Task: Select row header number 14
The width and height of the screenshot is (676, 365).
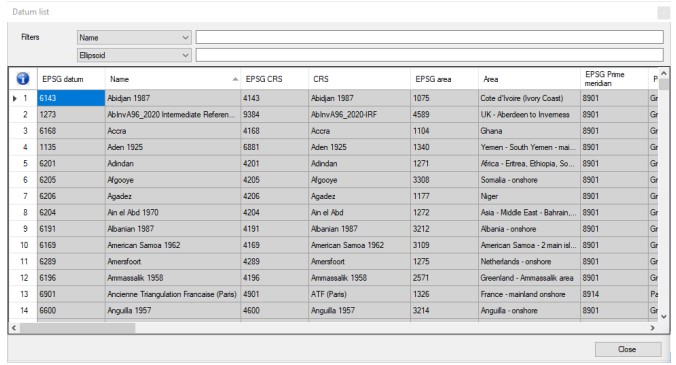Action: click(23, 311)
